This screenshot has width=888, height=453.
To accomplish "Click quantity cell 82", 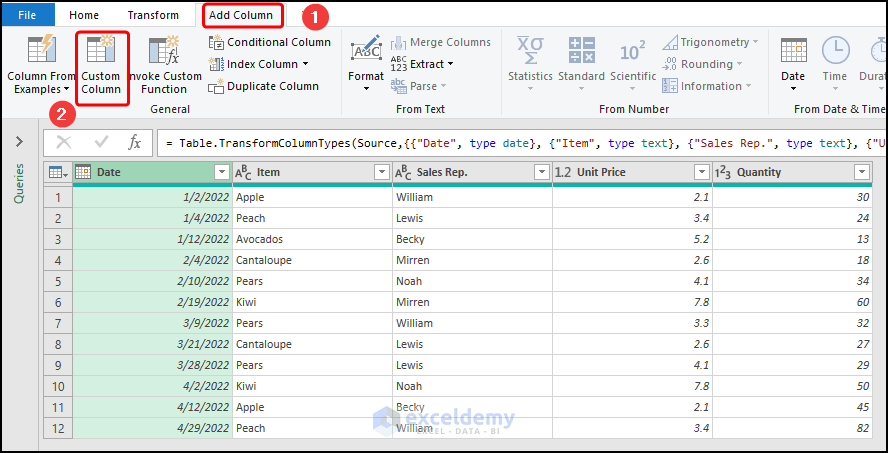I will click(793, 428).
